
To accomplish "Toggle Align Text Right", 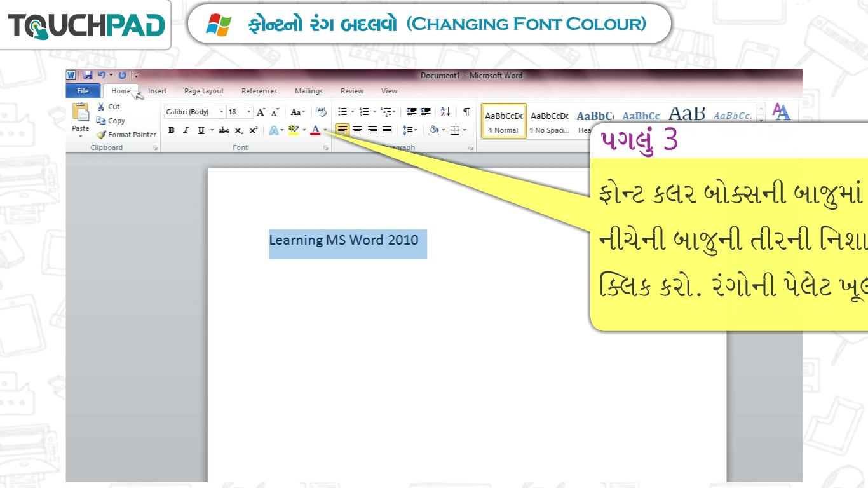I will (x=372, y=130).
